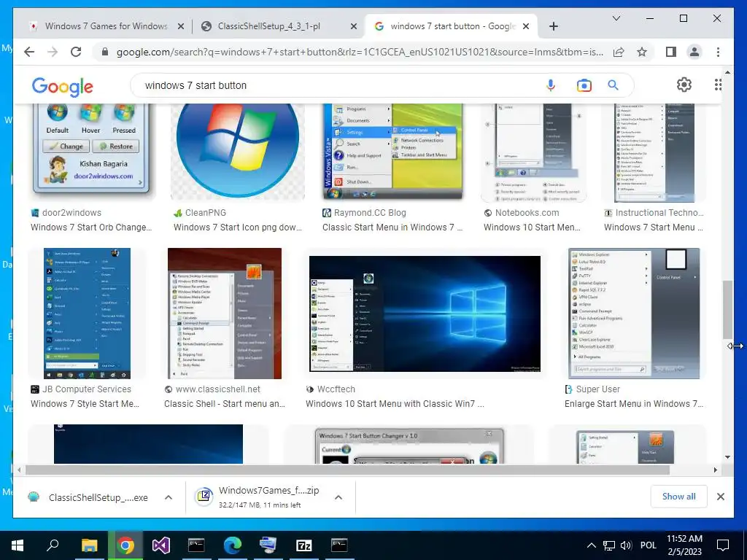This screenshot has height=560, width=747.
Task: Reload the current page
Action: (76, 52)
